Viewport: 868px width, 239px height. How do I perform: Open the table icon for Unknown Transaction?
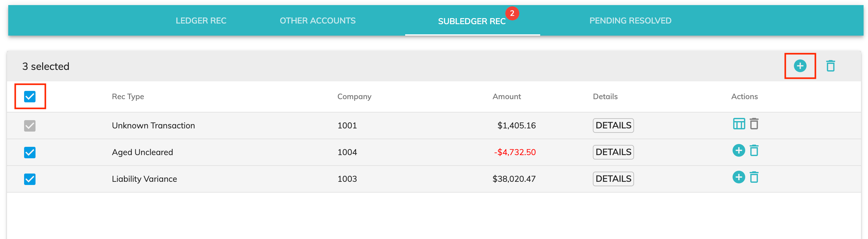tap(739, 124)
